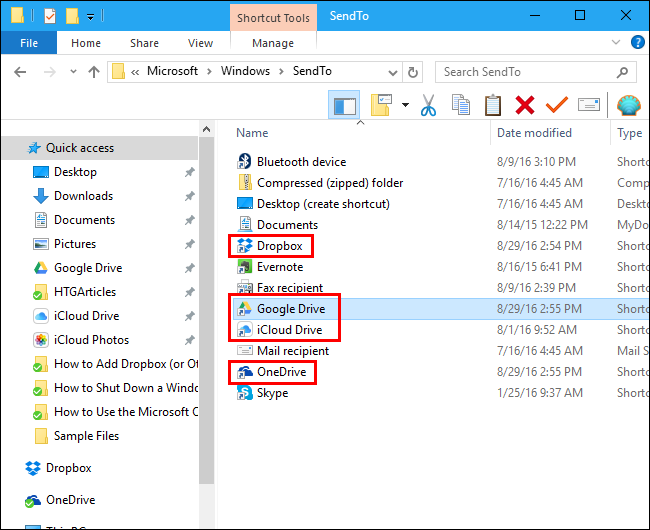This screenshot has width=650, height=530.
Task: Select the Evernote shortcut
Action: click(270, 267)
